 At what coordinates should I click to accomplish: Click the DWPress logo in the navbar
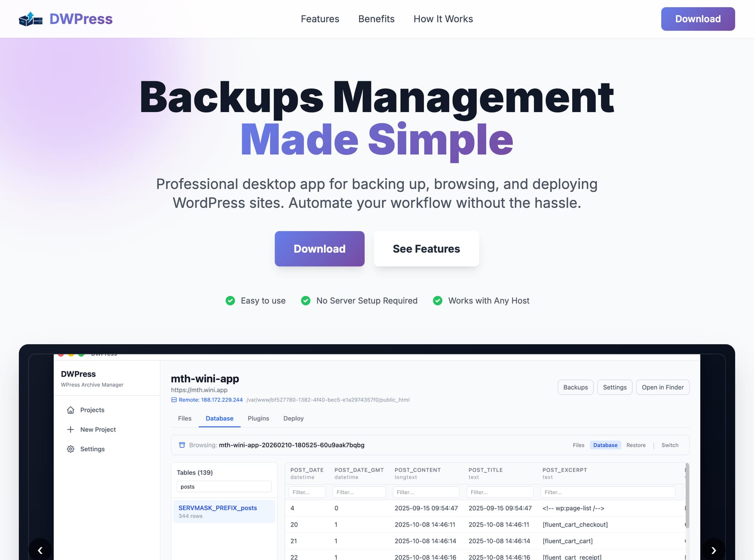pyautogui.click(x=66, y=19)
